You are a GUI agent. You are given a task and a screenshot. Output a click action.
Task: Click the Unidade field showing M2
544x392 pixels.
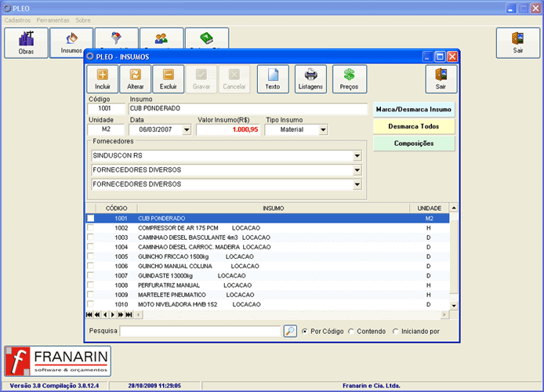106,129
